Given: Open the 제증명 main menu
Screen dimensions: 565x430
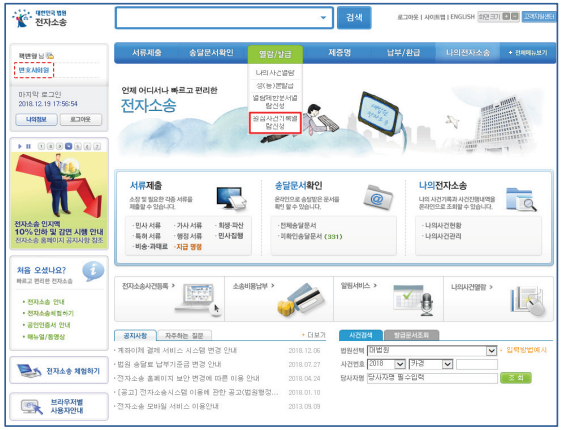Looking at the screenshot, I should click(339, 53).
